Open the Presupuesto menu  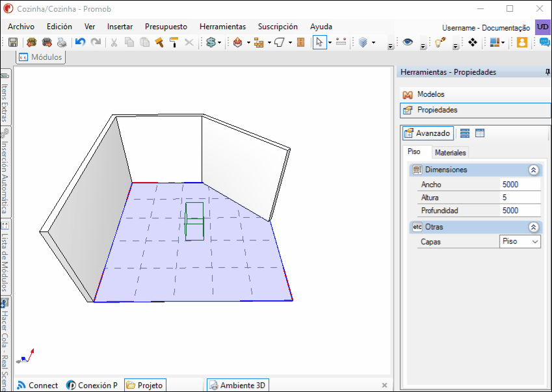[x=166, y=27]
